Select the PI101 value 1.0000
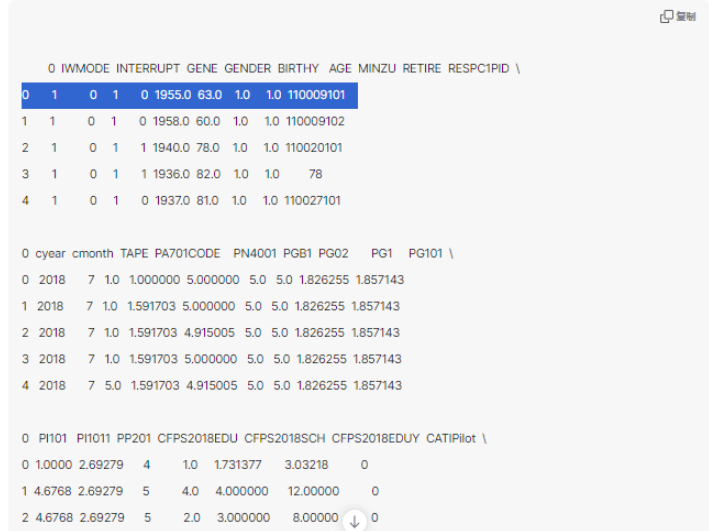Viewport: 709px width, 531px height. pyautogui.click(x=53, y=465)
